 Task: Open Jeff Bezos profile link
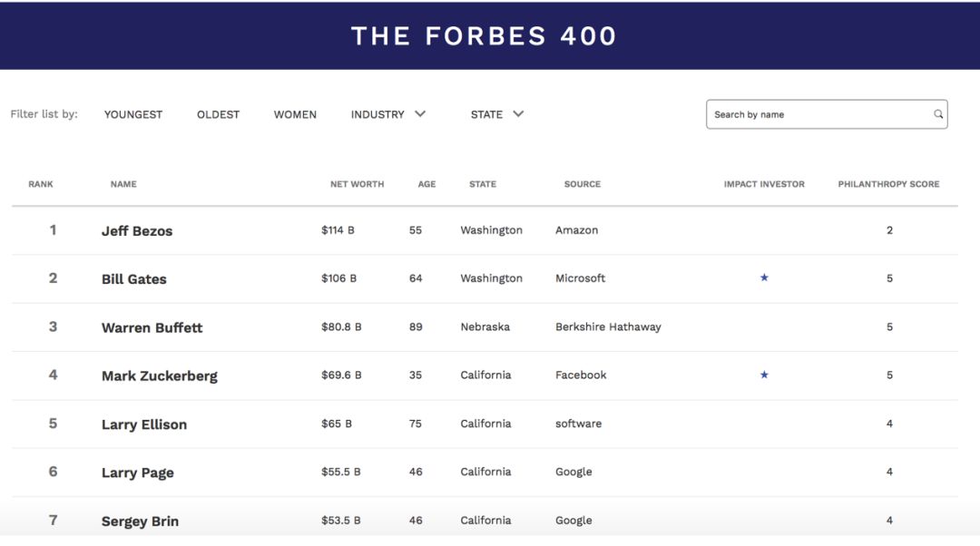[137, 230]
